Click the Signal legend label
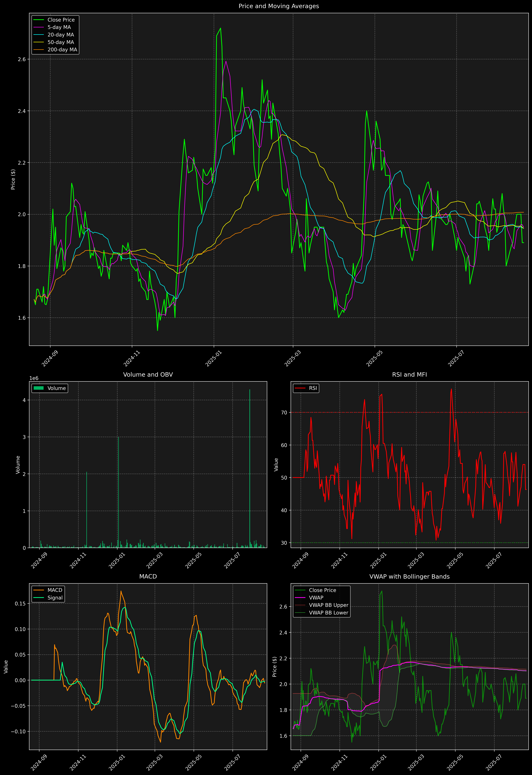The width and height of the screenshot is (532, 775). point(55,598)
